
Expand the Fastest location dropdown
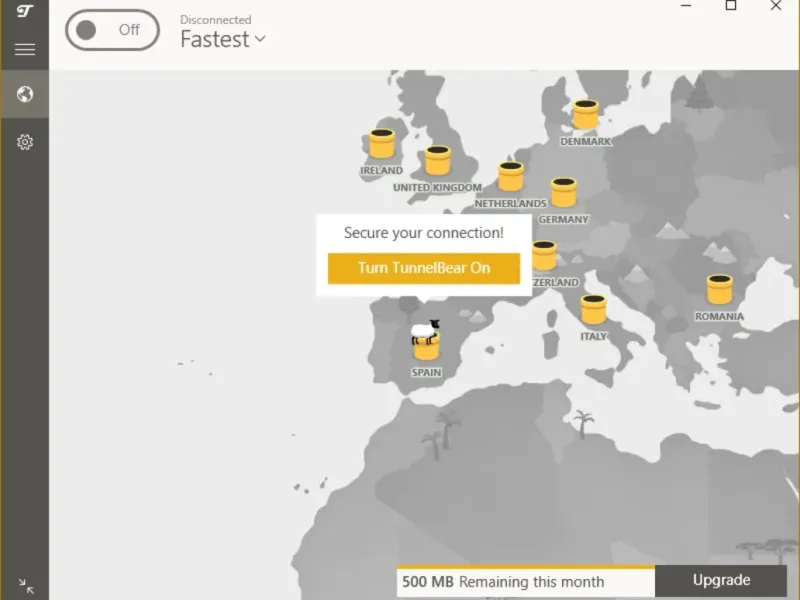coord(223,39)
